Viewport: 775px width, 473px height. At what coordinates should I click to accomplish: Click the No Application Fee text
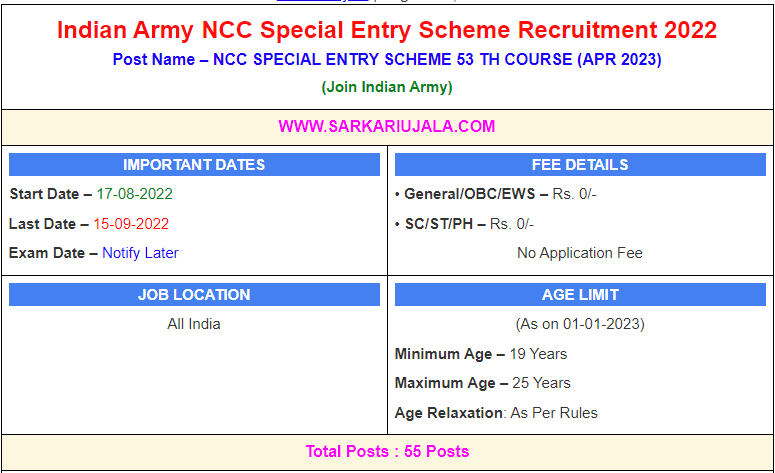[x=580, y=253]
